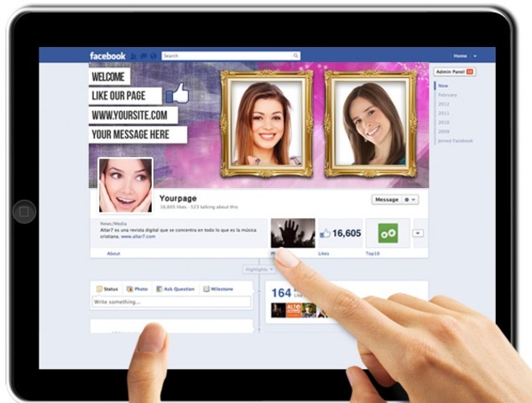Open the Photos thumbnail with raised hands
Screen dimensions: 532x403
click(x=293, y=233)
